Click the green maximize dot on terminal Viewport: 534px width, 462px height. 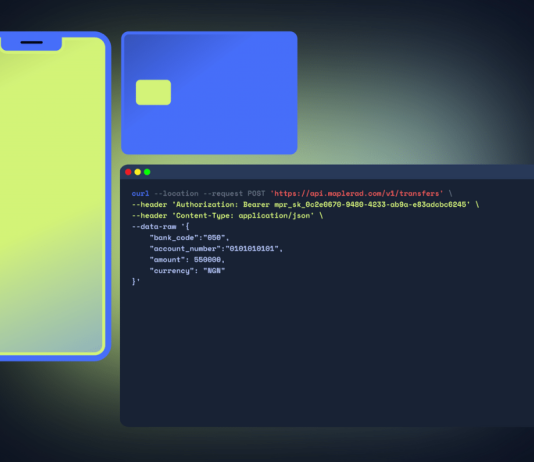tap(147, 172)
